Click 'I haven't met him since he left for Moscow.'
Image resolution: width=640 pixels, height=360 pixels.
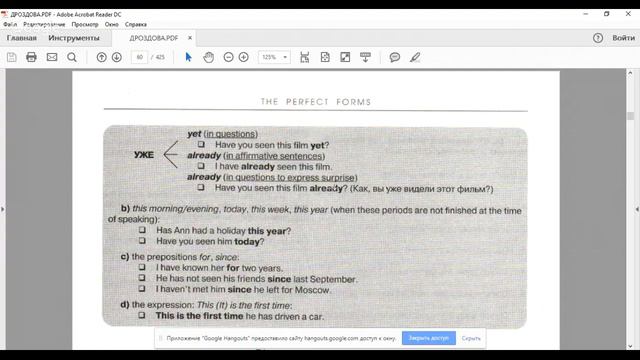tap(243, 289)
